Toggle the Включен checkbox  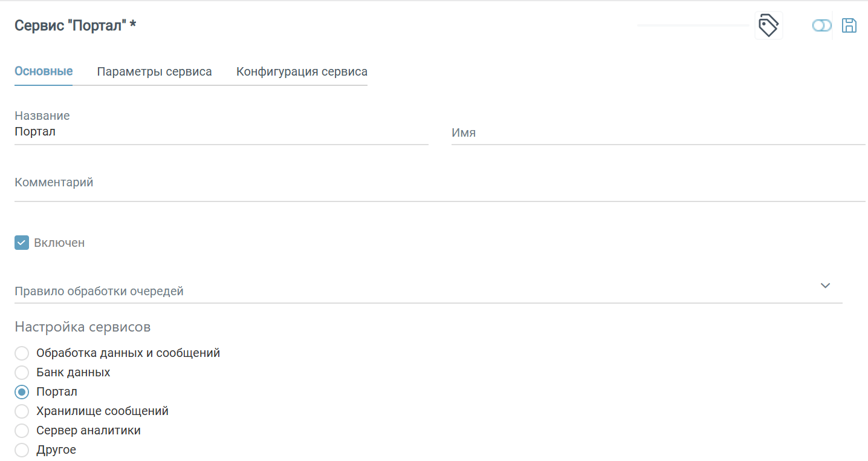pos(22,243)
